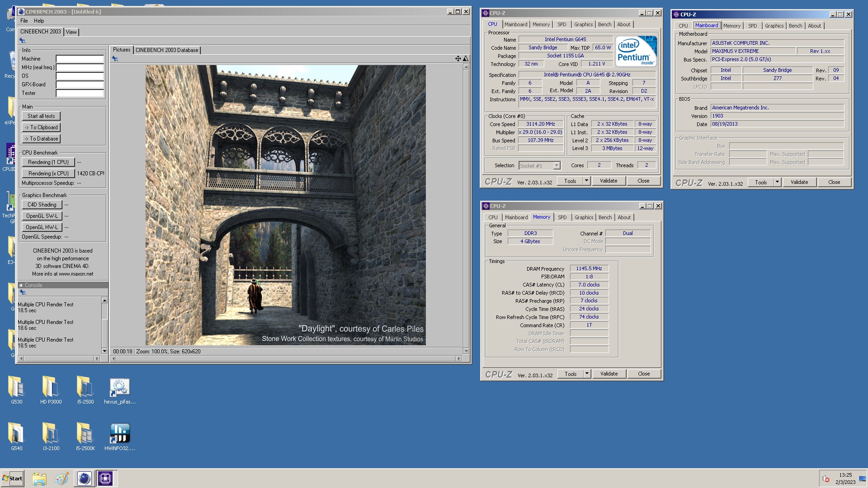Click Validate in CPU tab window
Image resolution: width=868 pixels, height=488 pixels.
pos(609,181)
